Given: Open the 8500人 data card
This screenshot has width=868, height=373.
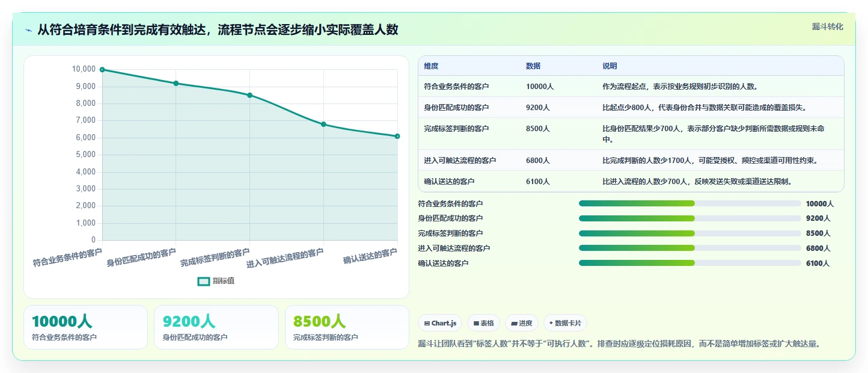Looking at the screenshot, I should [x=347, y=327].
